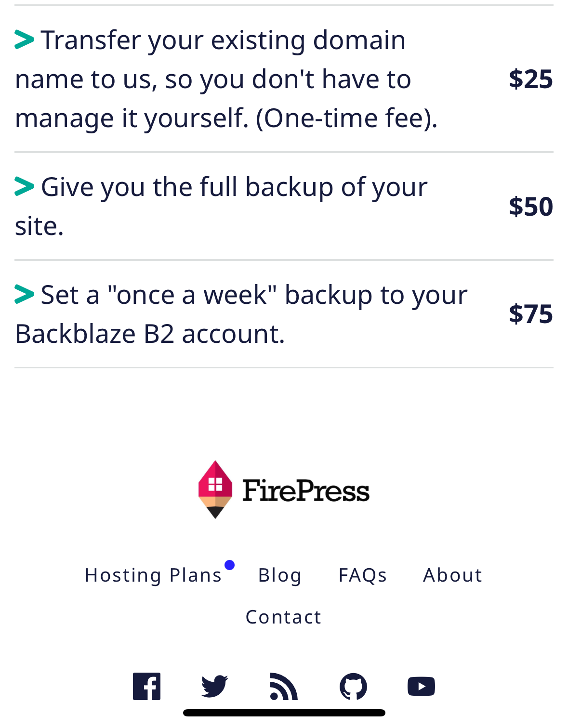568x728 pixels.
Task: Click the green arrow beside full backup
Action: point(24,186)
